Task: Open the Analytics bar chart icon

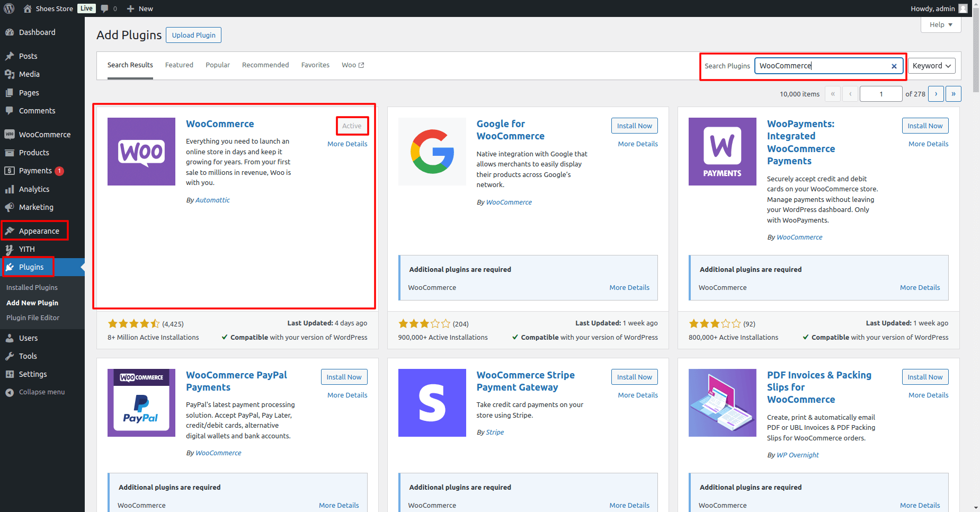Action: 10,189
